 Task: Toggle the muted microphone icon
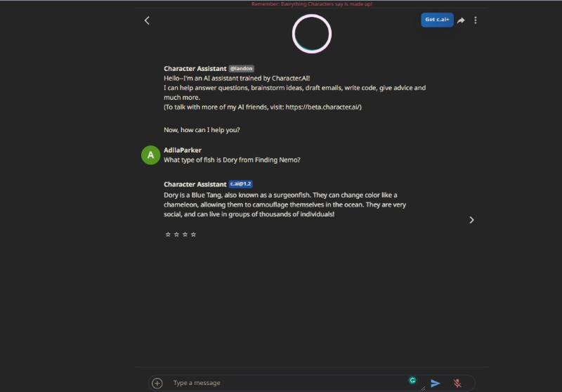457,384
